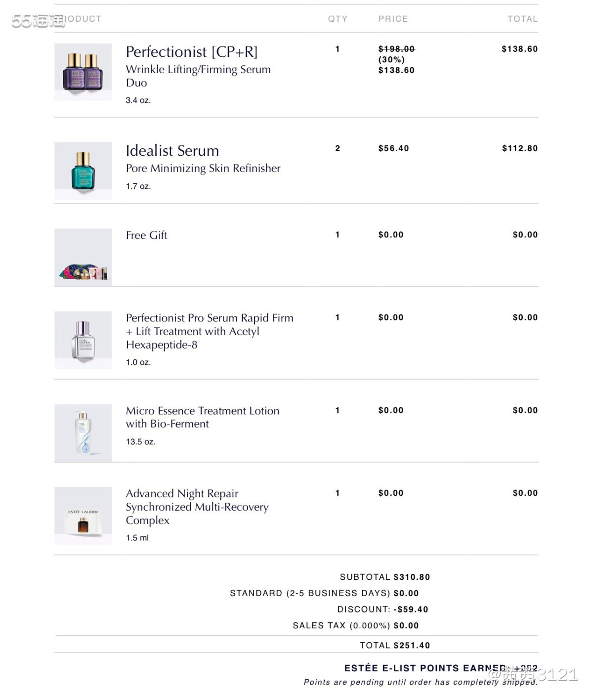Viewport: 593px width, 700px height.
Task: Open the Perfectionist CP+R serum duo thumbnail
Action: pyautogui.click(x=83, y=72)
